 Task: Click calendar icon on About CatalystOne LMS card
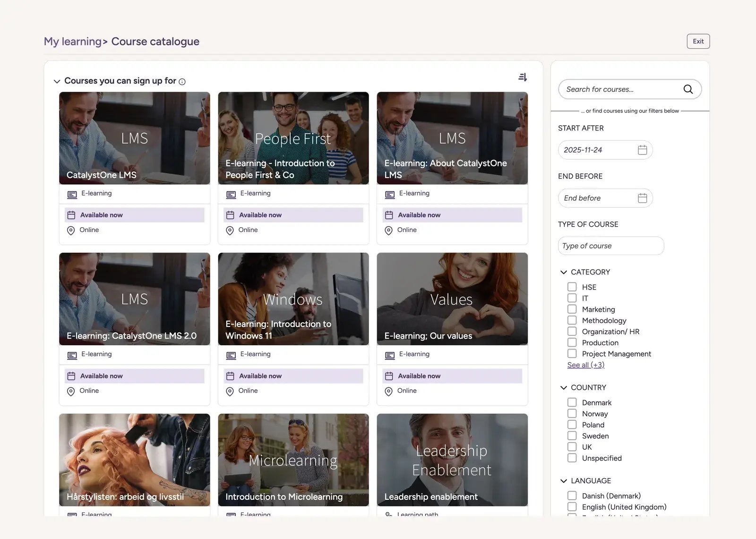click(x=389, y=215)
